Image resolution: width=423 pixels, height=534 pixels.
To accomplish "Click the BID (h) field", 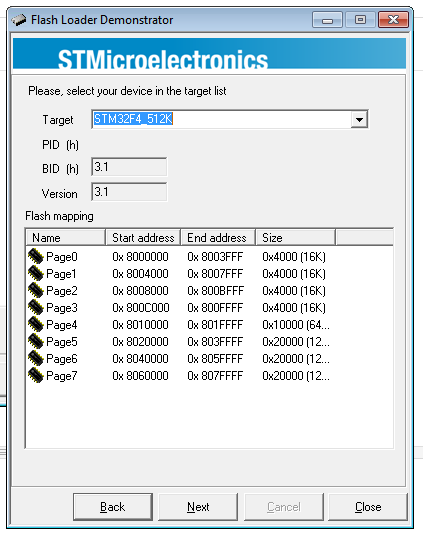I will point(129,167).
